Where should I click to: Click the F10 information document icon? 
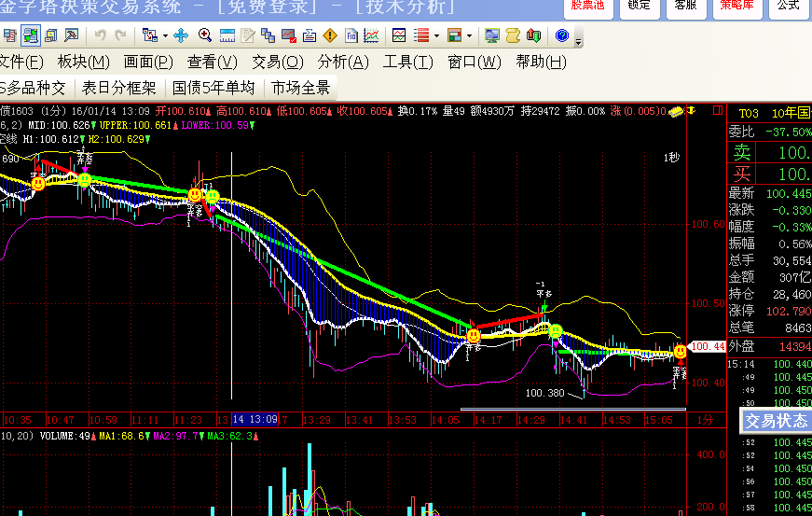click(351, 35)
